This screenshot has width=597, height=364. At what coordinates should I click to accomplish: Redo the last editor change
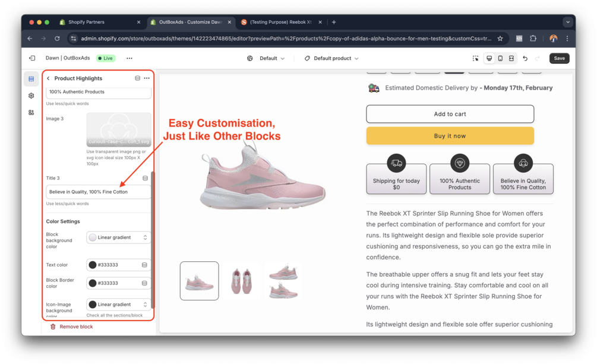(x=537, y=58)
